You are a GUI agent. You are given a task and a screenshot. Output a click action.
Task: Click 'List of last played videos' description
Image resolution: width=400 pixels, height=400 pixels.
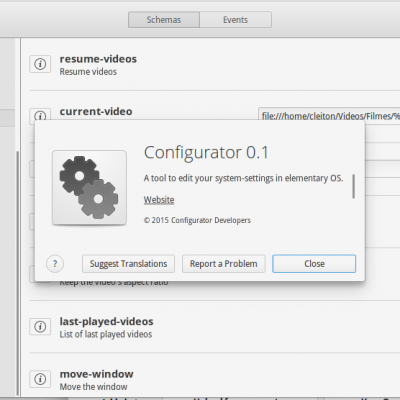click(106, 334)
